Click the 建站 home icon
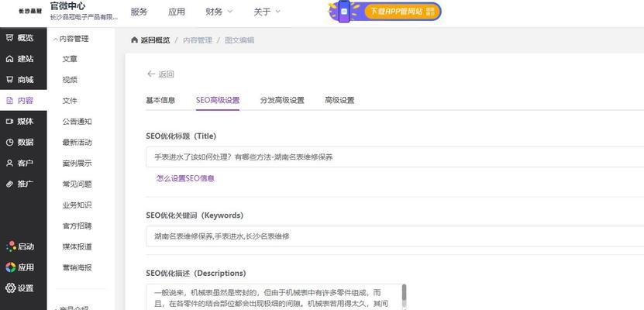 pyautogui.click(x=10, y=59)
